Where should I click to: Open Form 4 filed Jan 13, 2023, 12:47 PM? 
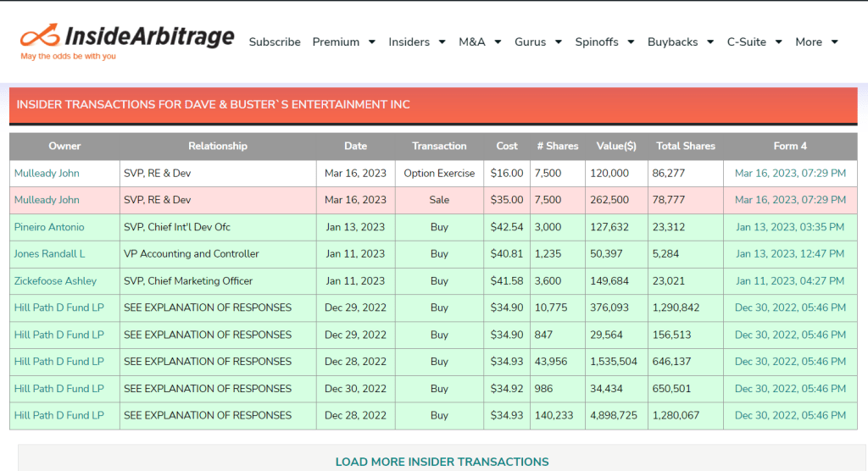(790, 254)
